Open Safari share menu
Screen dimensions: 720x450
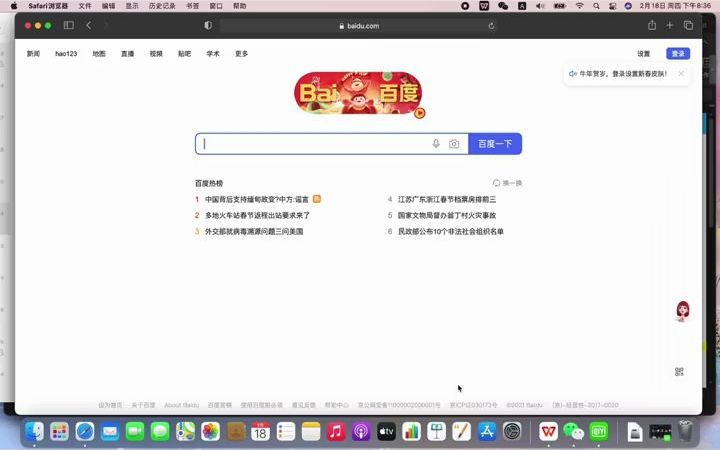652,25
